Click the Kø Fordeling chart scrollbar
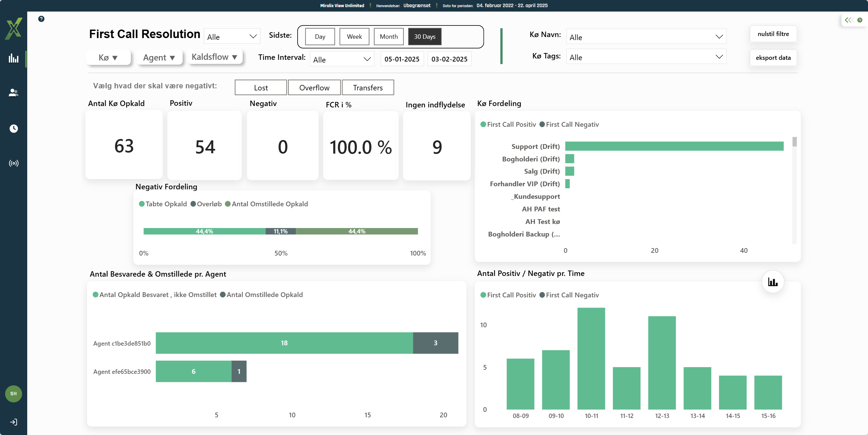 click(x=795, y=142)
